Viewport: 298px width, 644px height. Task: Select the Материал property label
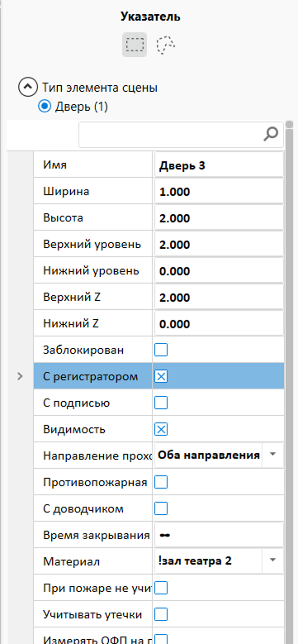pyautogui.click(x=71, y=561)
